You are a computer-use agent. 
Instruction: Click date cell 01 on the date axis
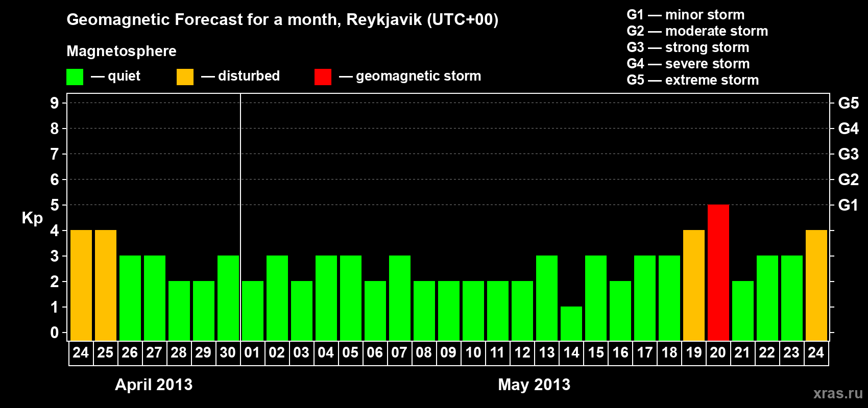coord(253,353)
